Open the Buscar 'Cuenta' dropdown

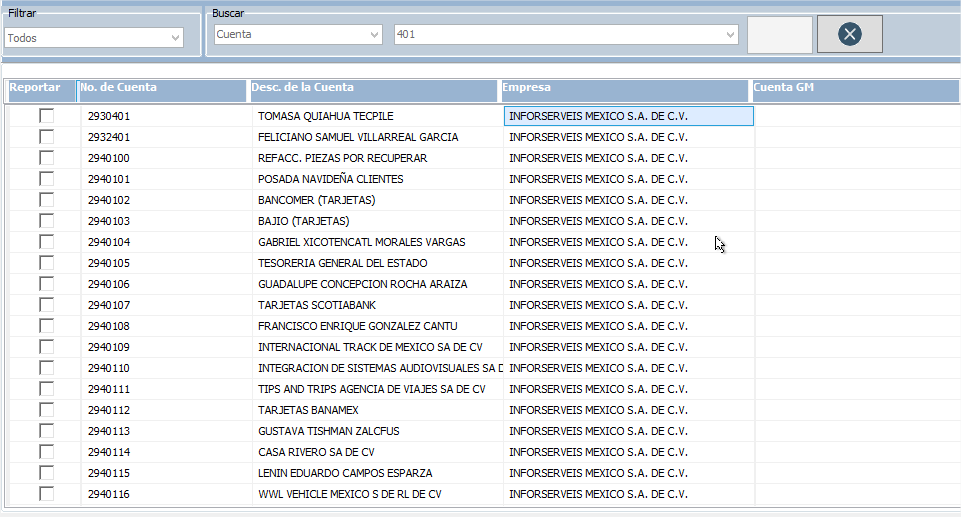tap(298, 34)
